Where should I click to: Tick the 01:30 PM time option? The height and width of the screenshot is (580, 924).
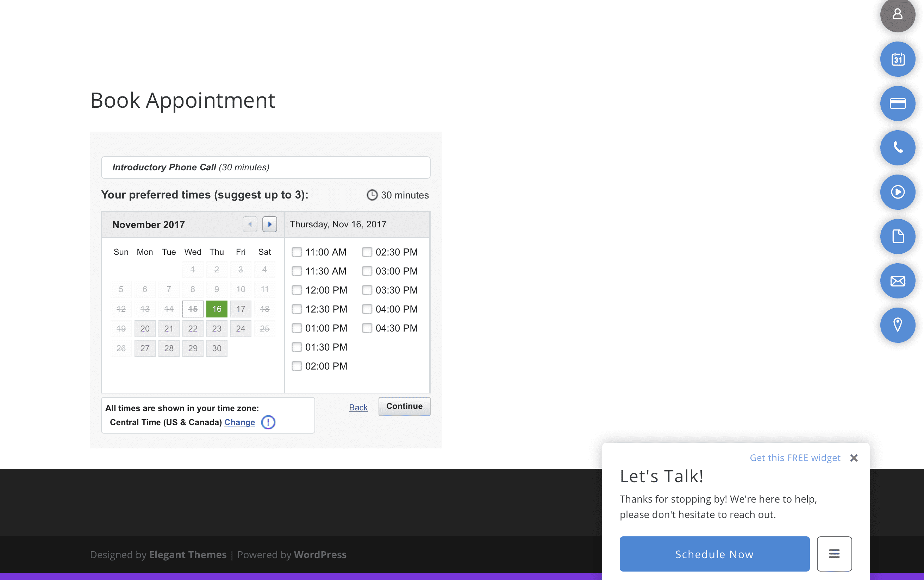(x=296, y=347)
